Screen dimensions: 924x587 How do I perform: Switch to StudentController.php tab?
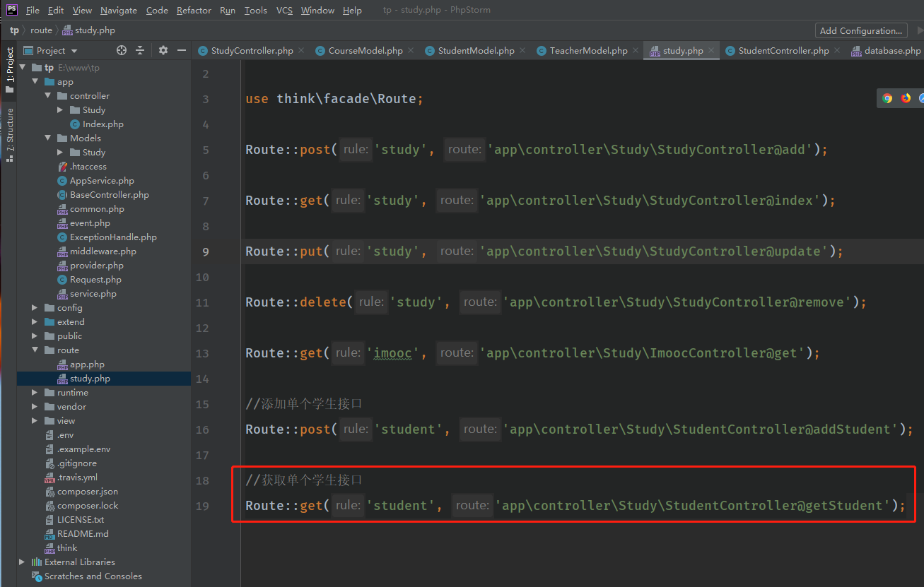(783, 51)
